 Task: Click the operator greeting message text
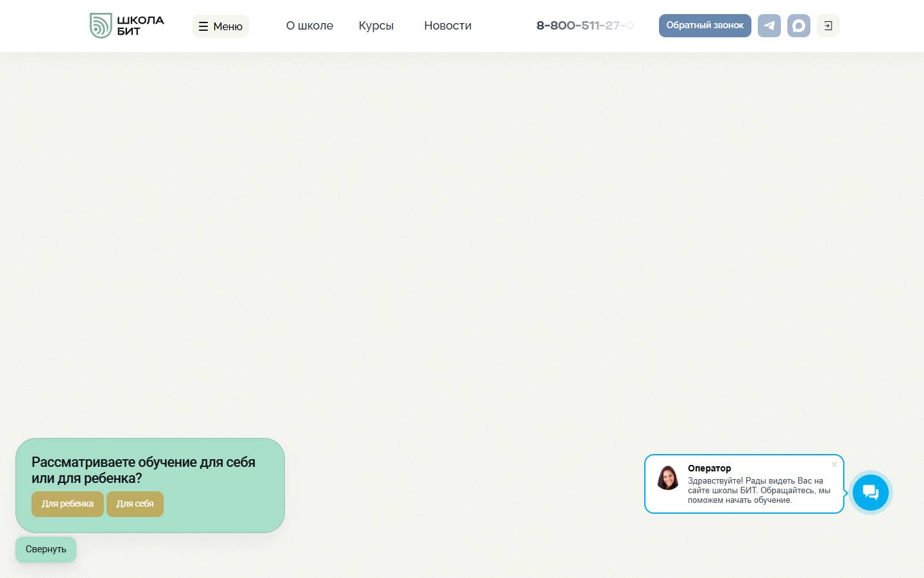759,490
